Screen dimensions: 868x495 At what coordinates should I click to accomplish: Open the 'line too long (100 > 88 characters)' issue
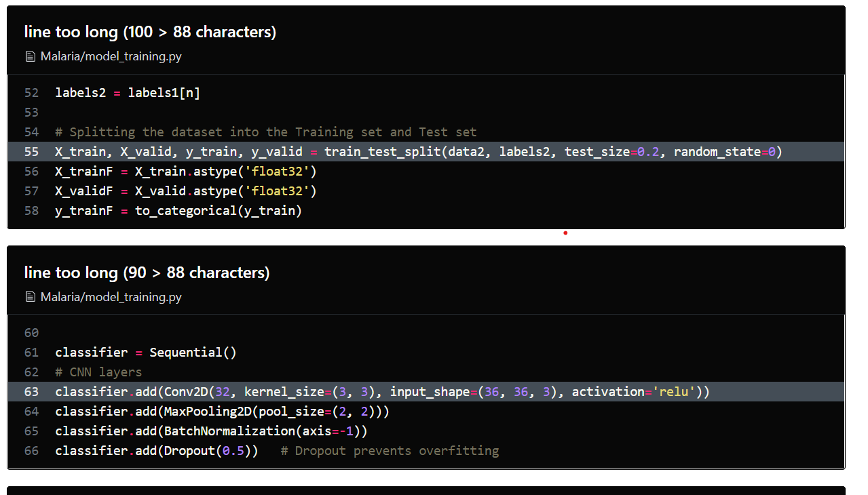coord(150,32)
